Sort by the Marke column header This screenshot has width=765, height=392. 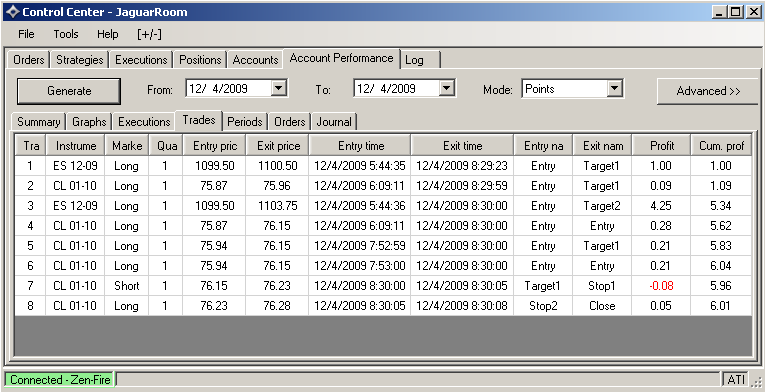pos(127,145)
